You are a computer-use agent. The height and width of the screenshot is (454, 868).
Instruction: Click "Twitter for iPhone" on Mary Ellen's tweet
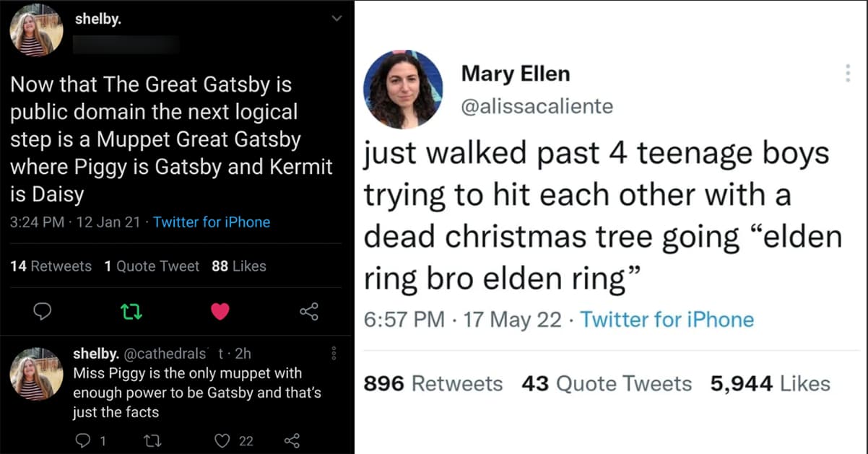pyautogui.click(x=667, y=319)
